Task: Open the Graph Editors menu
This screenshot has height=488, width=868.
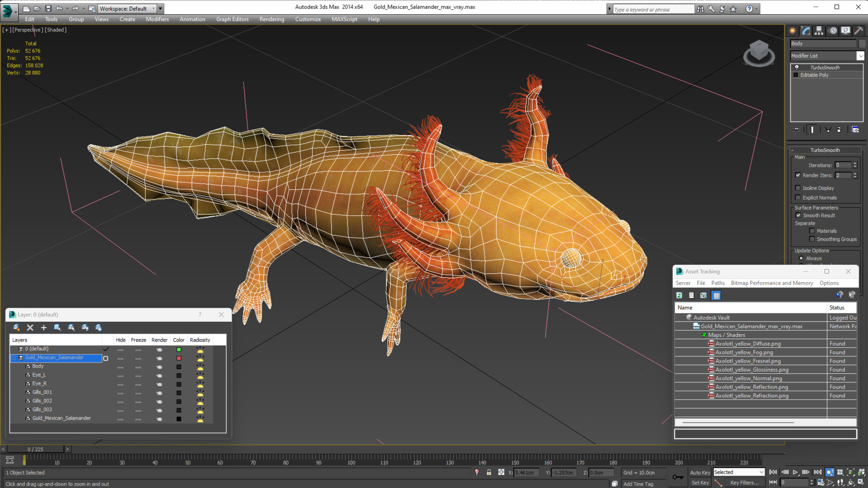Action: (x=232, y=19)
